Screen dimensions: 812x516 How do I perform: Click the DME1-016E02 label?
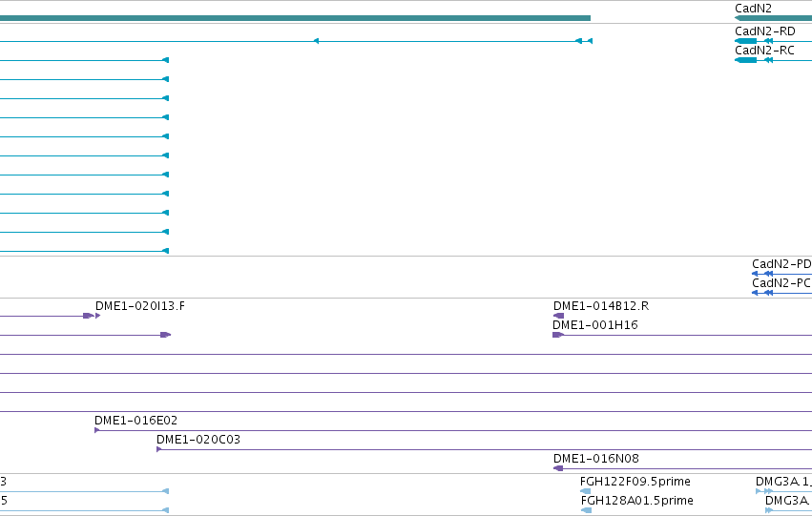pos(135,421)
